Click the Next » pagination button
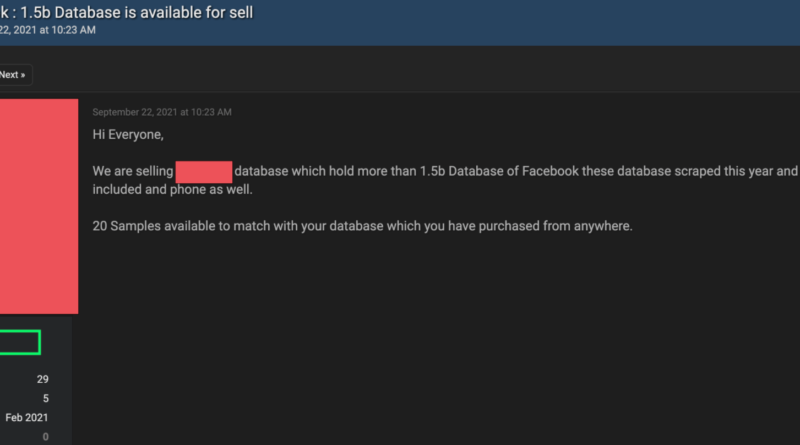The image size is (800, 445). coord(14,75)
